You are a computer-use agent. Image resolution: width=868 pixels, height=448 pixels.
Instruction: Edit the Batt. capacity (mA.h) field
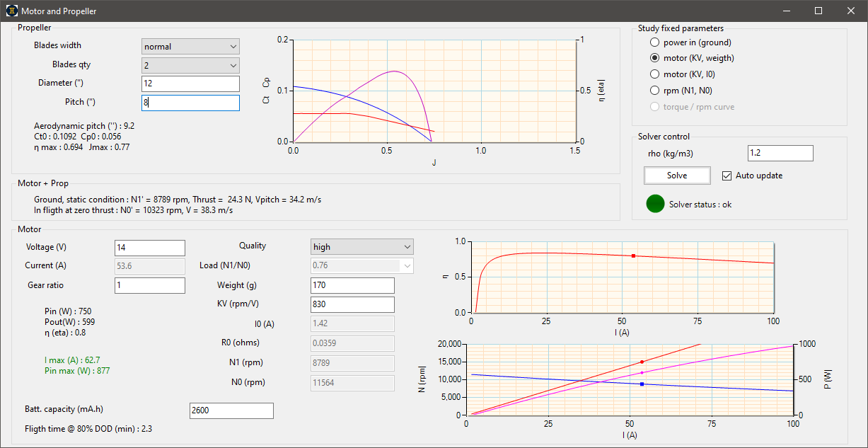(x=231, y=410)
